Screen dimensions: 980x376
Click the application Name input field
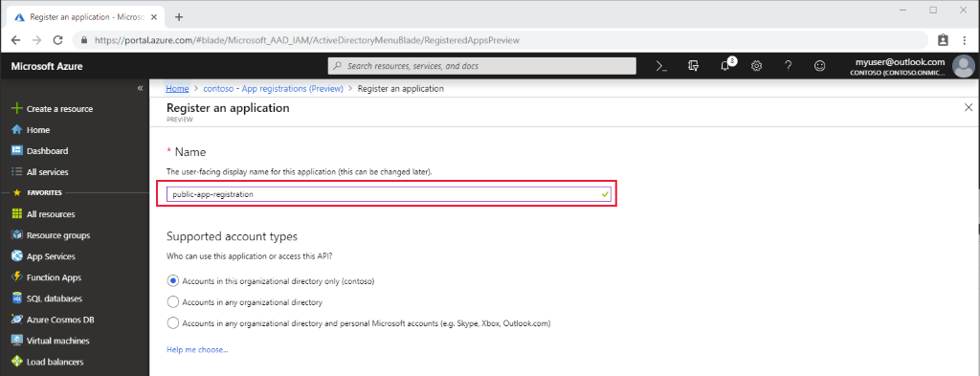pyautogui.click(x=388, y=194)
